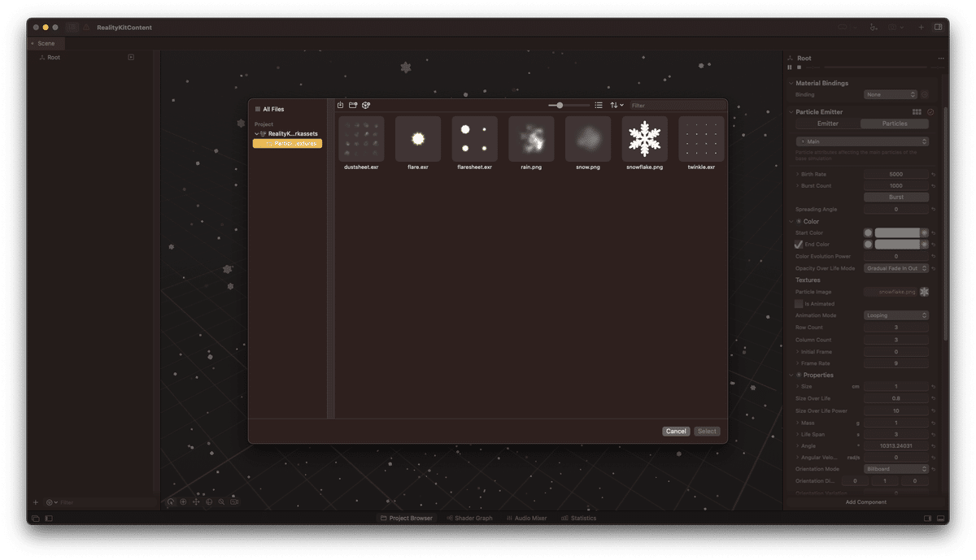
Task: Toggle the inspector sidebar icon in title bar
Action: (x=938, y=27)
